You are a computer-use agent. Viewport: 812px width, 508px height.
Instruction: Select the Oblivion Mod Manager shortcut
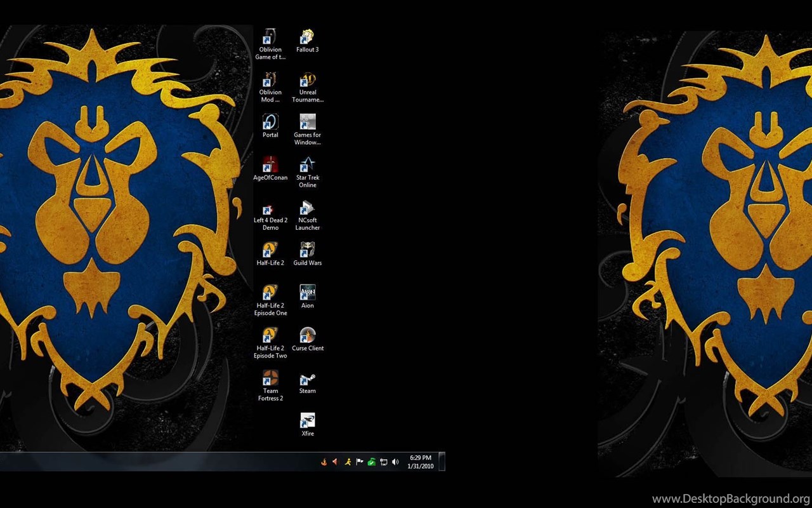pos(270,87)
